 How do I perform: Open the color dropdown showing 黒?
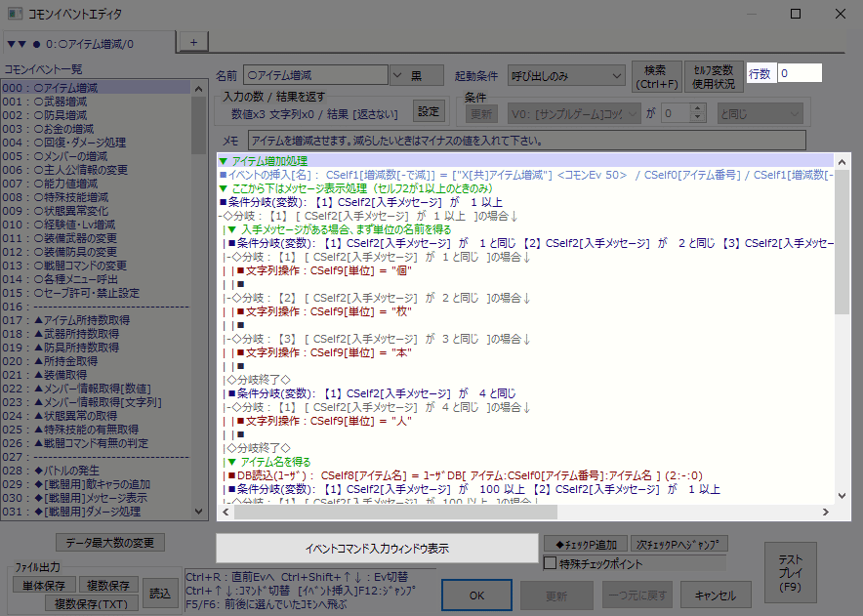click(417, 75)
